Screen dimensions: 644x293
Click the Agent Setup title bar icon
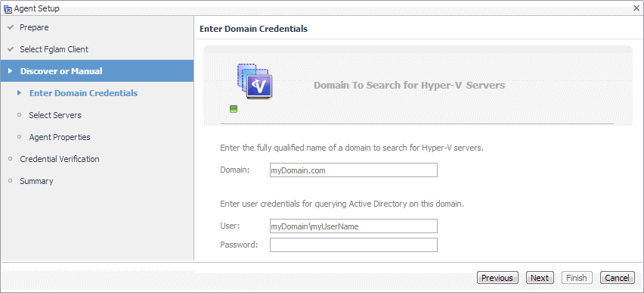click(x=8, y=8)
